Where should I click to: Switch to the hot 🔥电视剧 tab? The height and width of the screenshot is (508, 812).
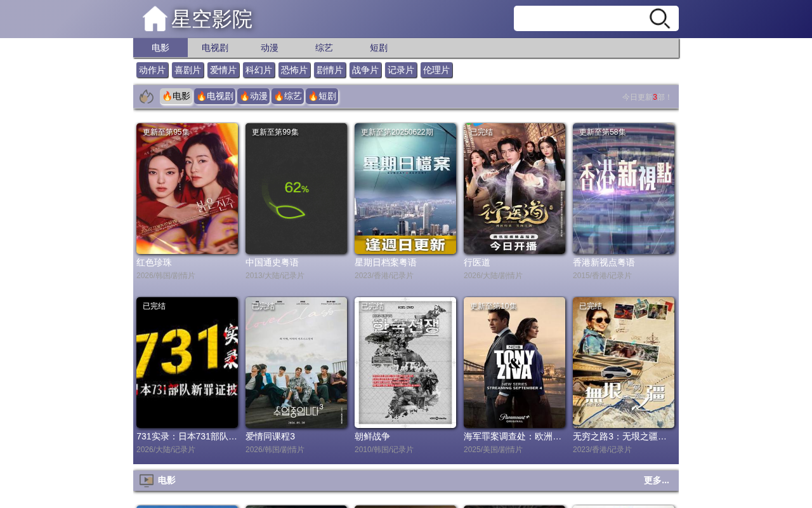[x=215, y=97]
